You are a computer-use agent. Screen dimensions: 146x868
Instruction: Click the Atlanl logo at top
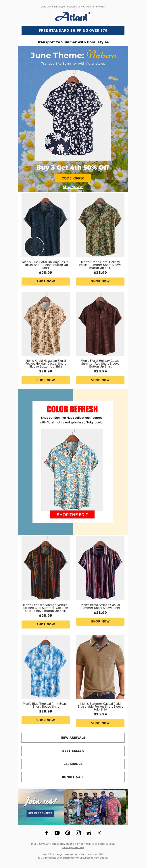73,17
